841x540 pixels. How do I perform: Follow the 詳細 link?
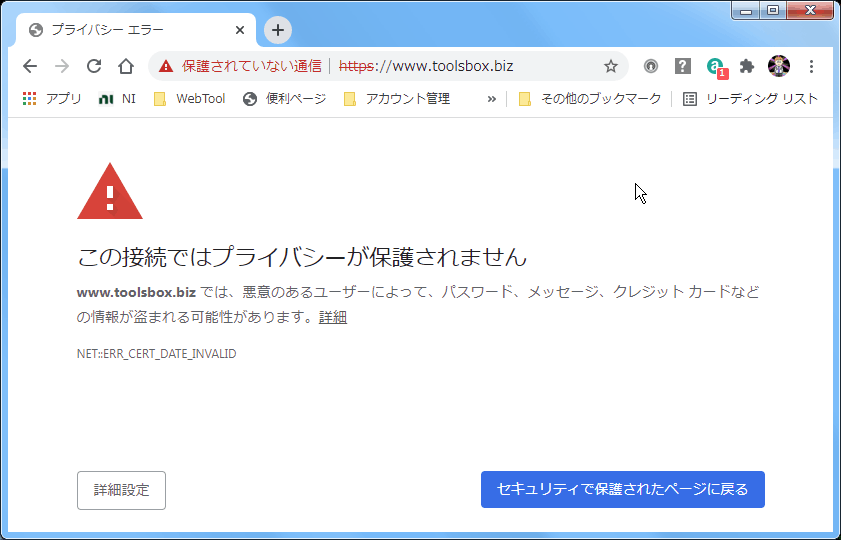[x=333, y=317]
